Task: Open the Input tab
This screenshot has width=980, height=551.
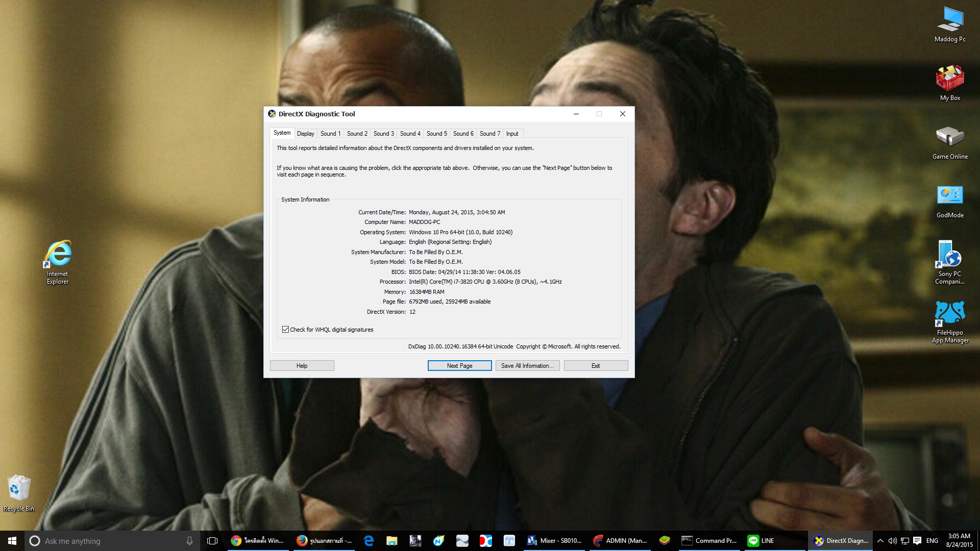Action: click(x=512, y=134)
